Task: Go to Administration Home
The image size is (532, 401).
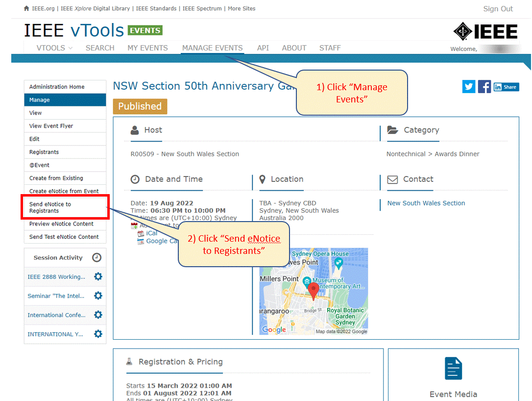Action: click(x=65, y=87)
